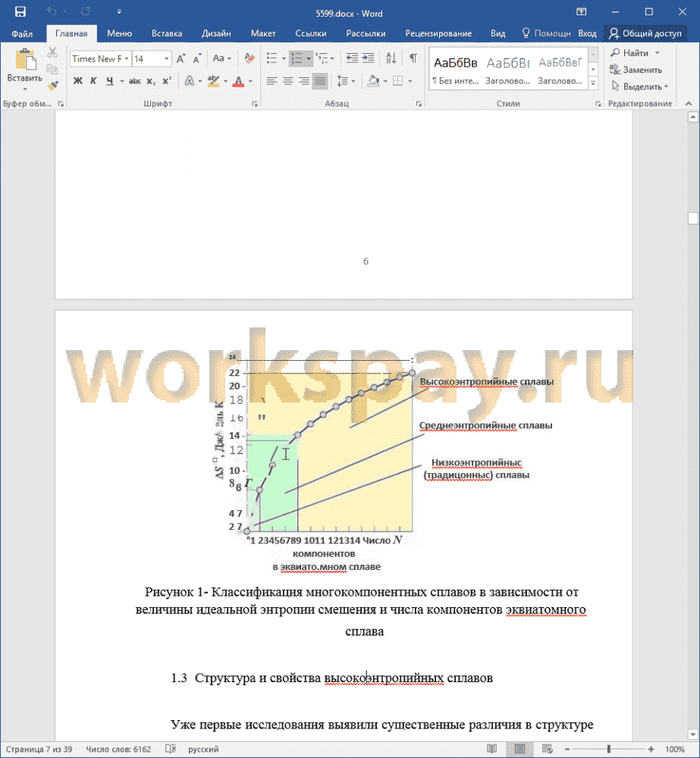
Task: Click the bulleted list icon
Action: pos(272,58)
